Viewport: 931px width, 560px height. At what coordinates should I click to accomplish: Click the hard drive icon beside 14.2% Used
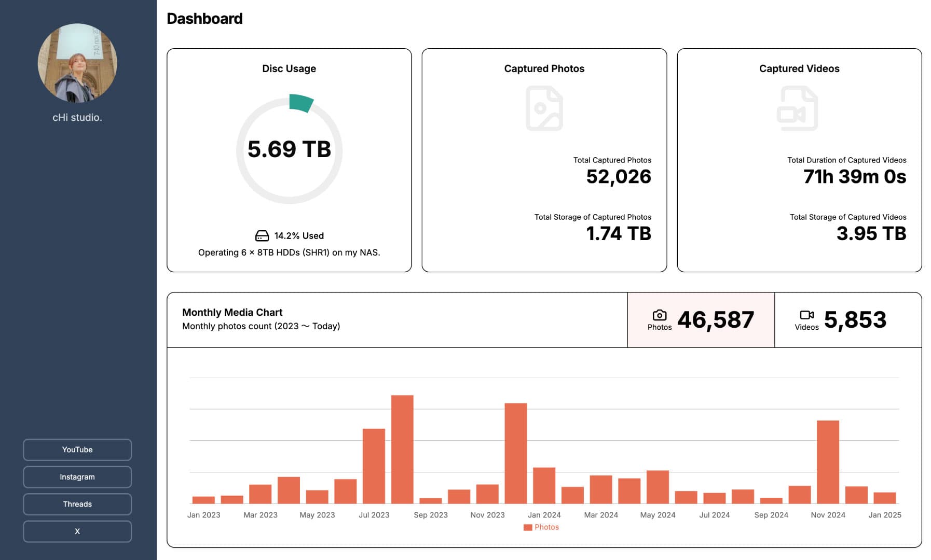click(x=262, y=236)
